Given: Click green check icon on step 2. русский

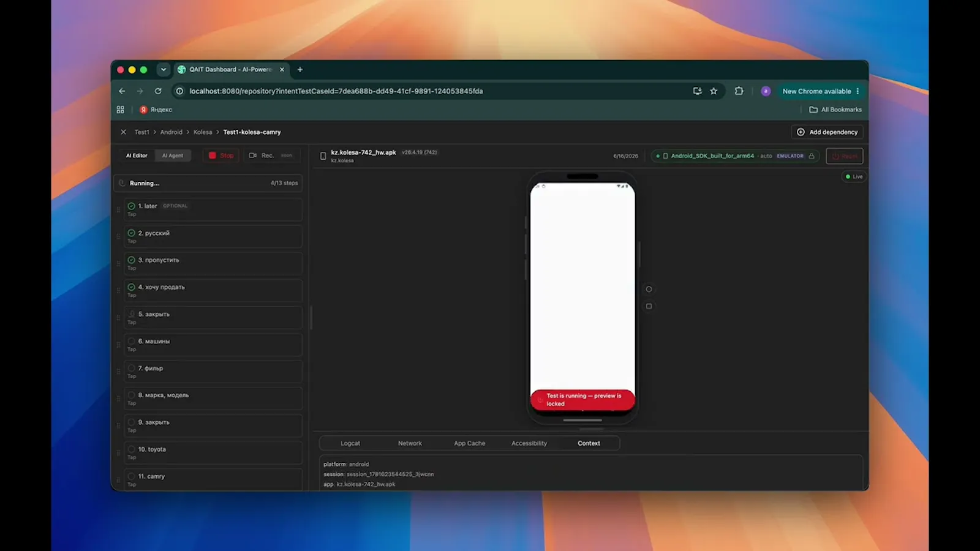Looking at the screenshot, I should pos(131,233).
